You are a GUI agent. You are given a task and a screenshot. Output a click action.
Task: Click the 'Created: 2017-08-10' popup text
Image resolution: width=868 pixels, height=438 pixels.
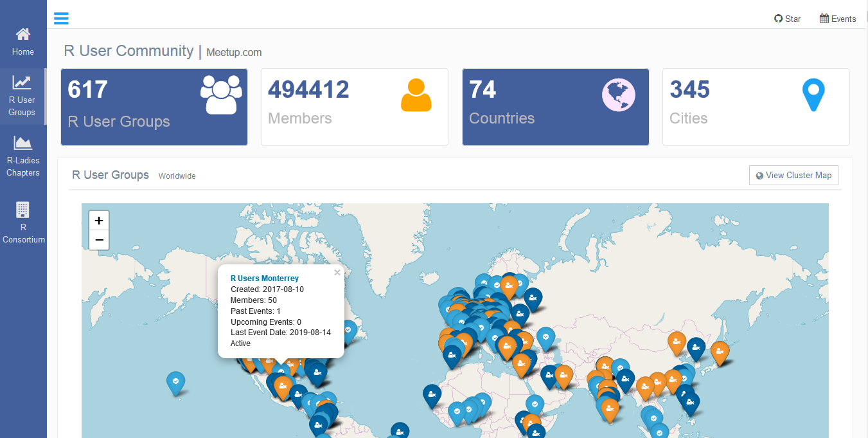[267, 289]
